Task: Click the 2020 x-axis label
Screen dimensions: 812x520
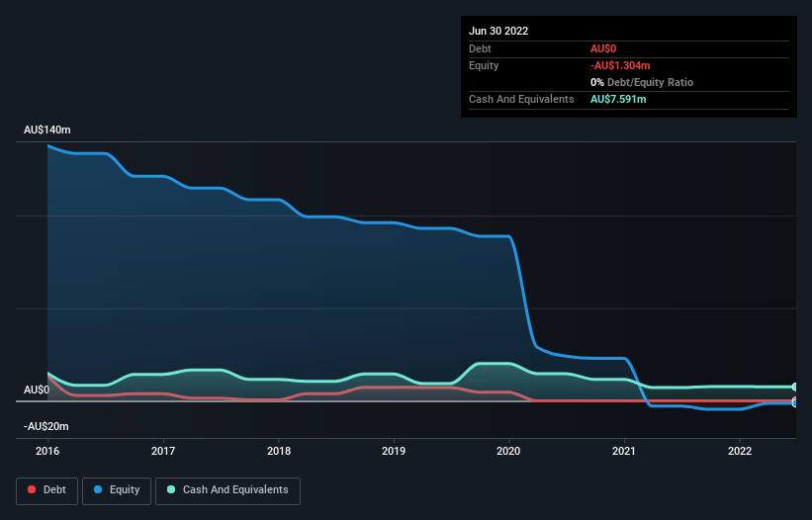Action: click(x=508, y=451)
